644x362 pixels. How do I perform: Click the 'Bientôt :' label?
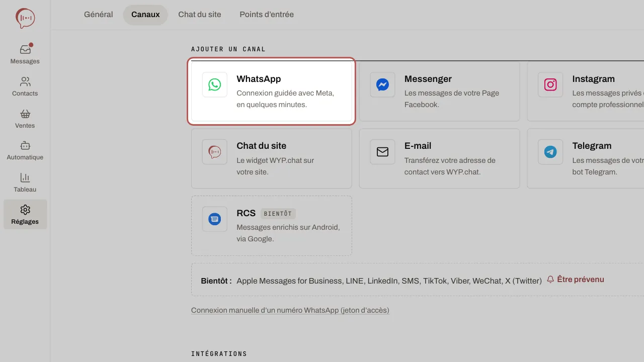pyautogui.click(x=216, y=281)
